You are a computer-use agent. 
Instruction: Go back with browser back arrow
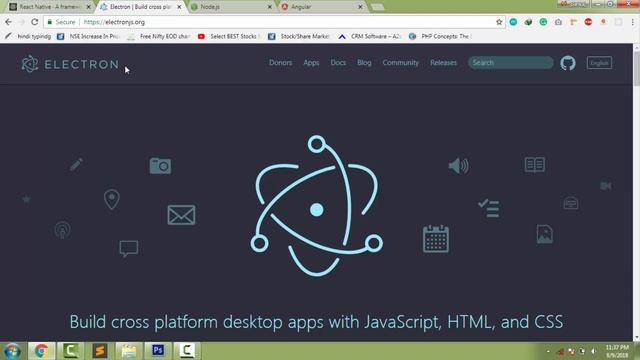click(x=9, y=22)
